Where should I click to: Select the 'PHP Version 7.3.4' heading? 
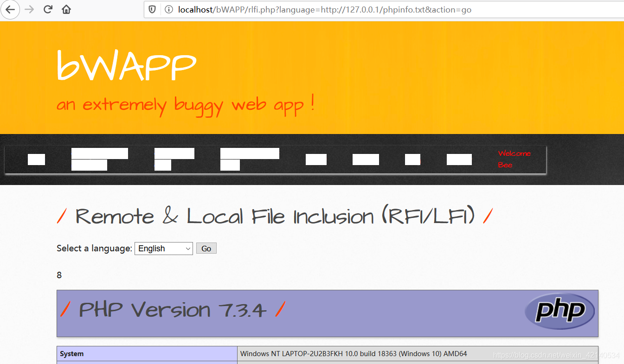[x=173, y=310]
